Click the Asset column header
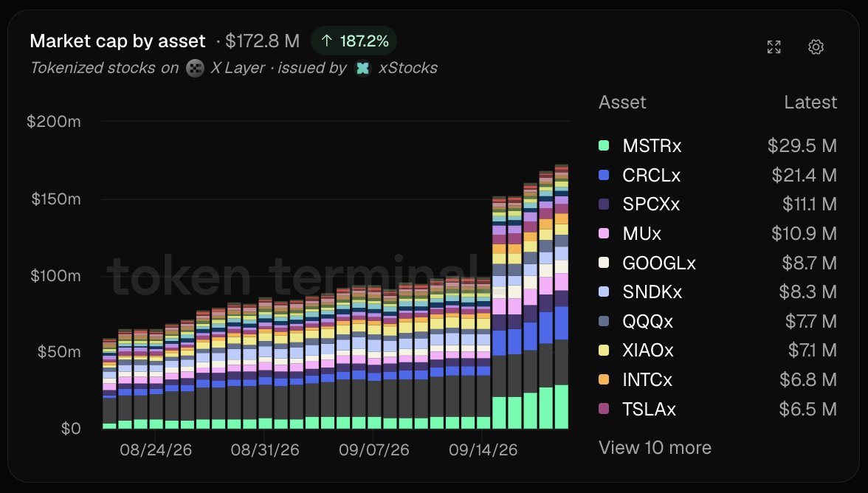This screenshot has height=493, width=868. 622,103
